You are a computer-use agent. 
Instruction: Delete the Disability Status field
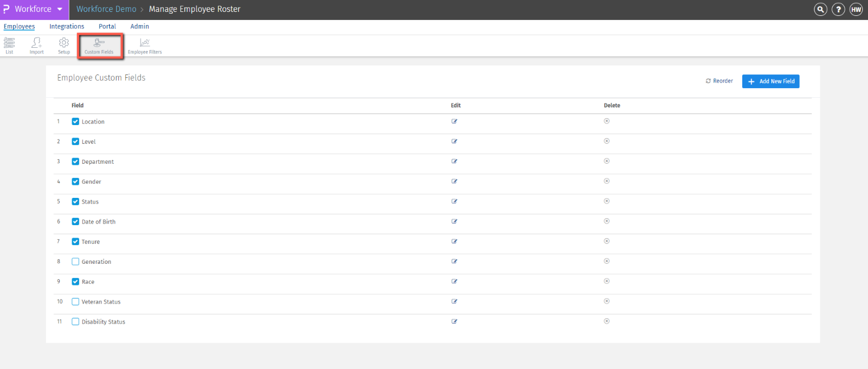pyautogui.click(x=606, y=321)
